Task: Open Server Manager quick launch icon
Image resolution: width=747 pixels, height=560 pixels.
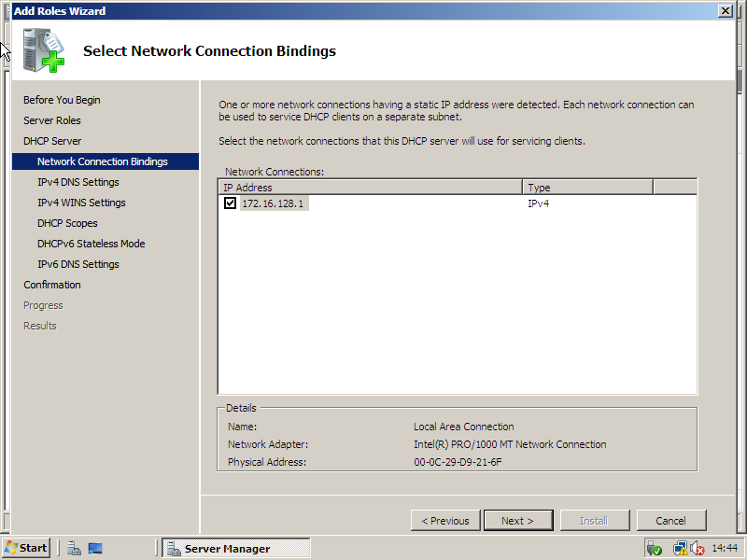Action: [x=74, y=548]
